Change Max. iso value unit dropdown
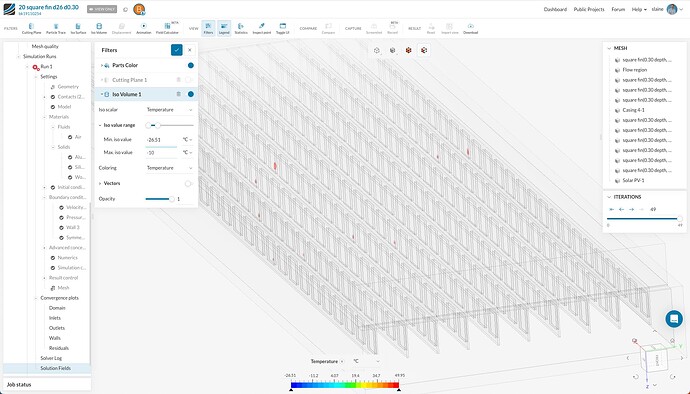The height and width of the screenshot is (394, 690). tap(188, 152)
